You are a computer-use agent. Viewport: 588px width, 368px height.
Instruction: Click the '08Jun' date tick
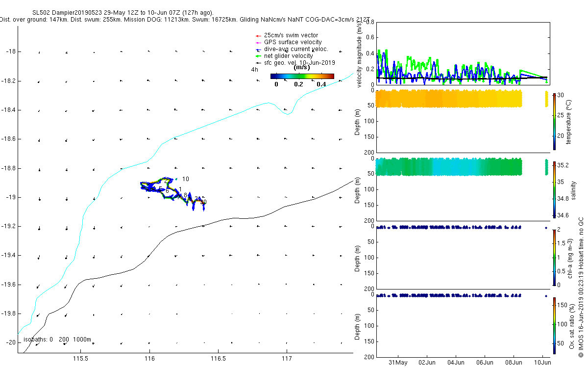[514, 363]
